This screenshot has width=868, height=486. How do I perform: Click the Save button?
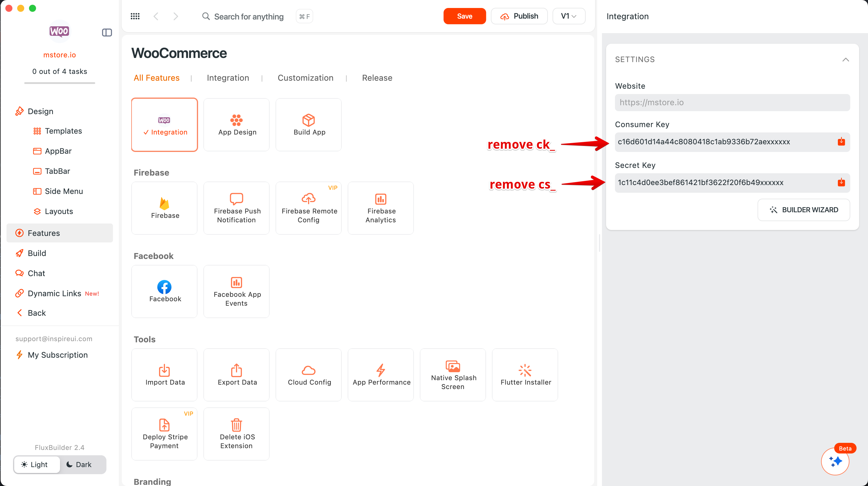pos(464,16)
